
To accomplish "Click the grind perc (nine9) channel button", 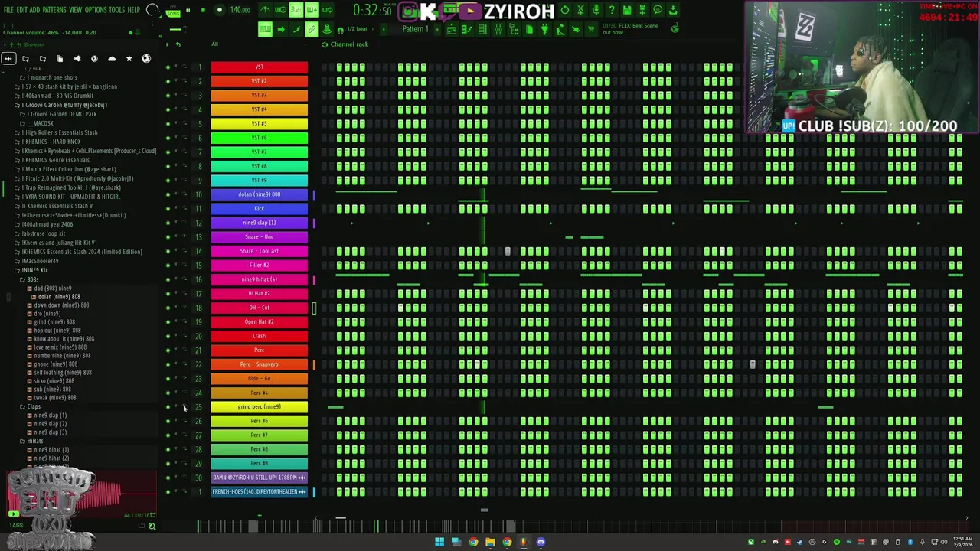I will coord(260,407).
